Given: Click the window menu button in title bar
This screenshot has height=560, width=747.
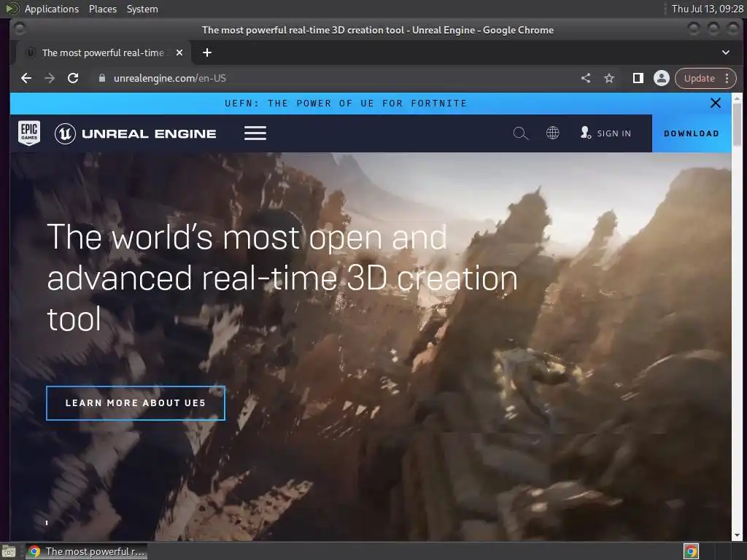Looking at the screenshot, I should pyautogui.click(x=20, y=29).
